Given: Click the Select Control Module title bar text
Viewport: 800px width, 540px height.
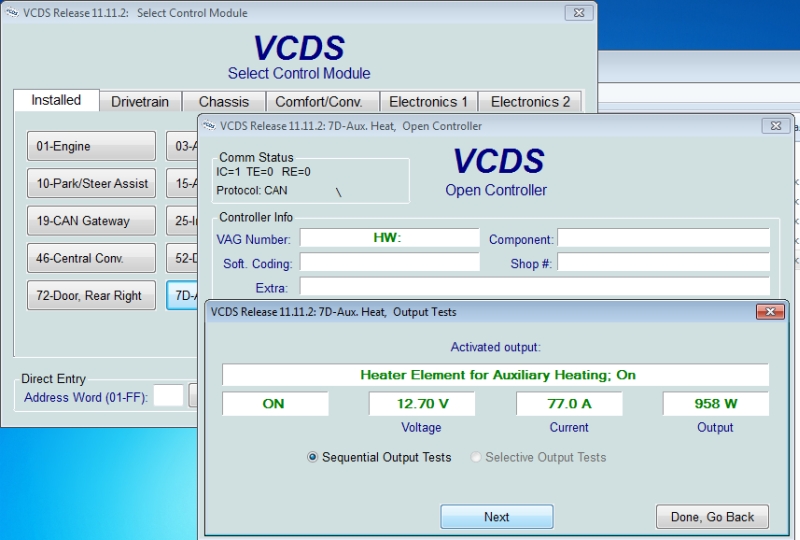Looking at the screenshot, I should tap(135, 13).
